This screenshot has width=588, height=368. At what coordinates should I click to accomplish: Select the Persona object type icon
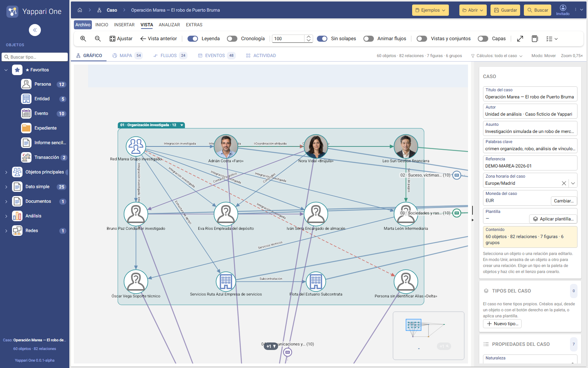coord(26,84)
